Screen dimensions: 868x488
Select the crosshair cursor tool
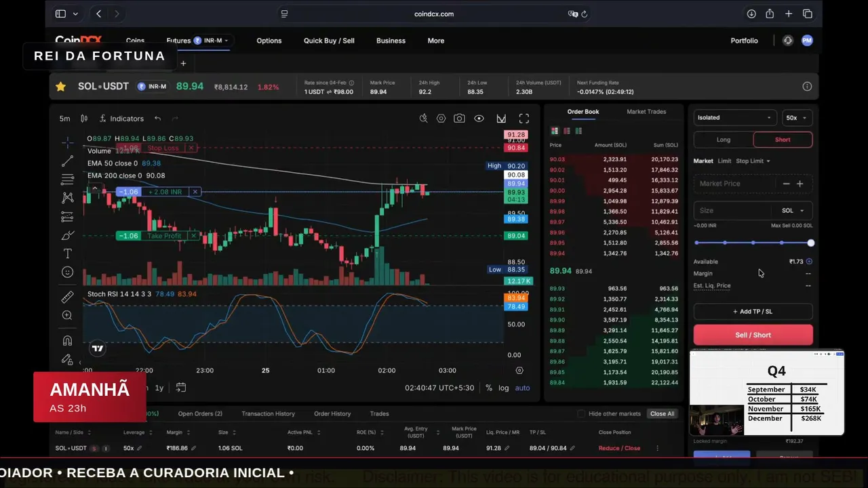pos(68,142)
